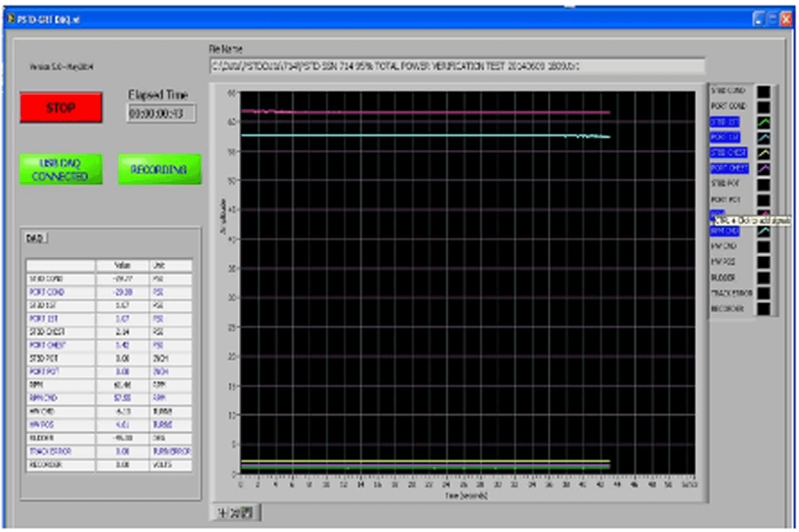Click the purple PORT CHEST plot icon
The height and width of the screenshot is (532, 799).
[763, 168]
